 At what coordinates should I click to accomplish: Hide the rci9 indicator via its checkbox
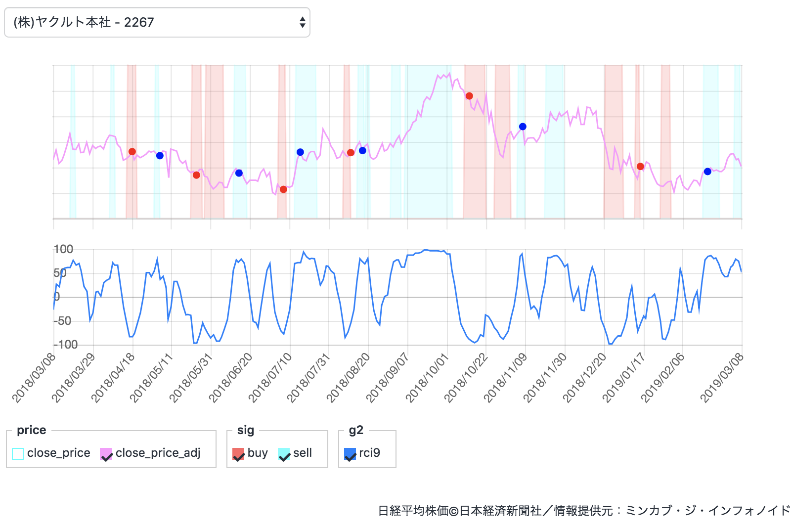pyautogui.click(x=350, y=453)
